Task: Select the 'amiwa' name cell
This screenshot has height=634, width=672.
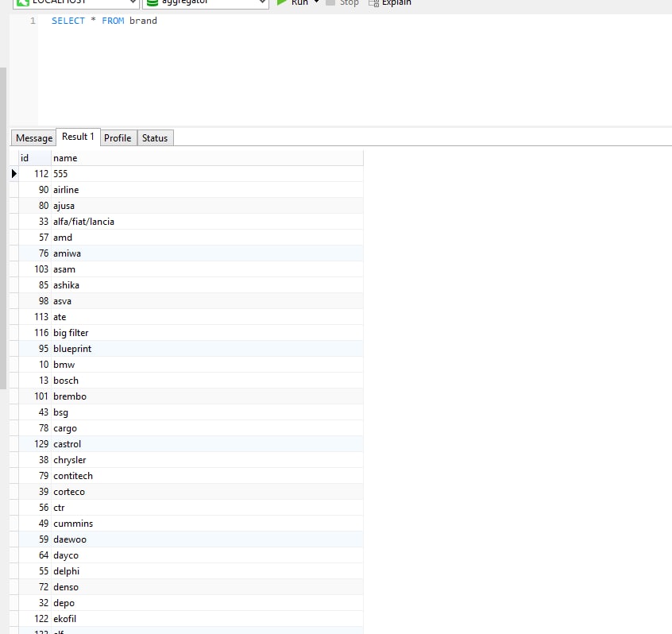Action: click(x=207, y=253)
